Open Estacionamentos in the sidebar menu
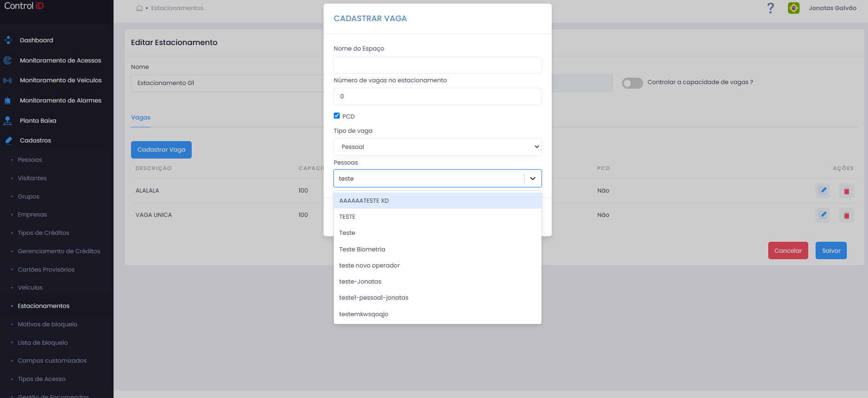Image resolution: width=868 pixels, height=398 pixels. point(44,306)
